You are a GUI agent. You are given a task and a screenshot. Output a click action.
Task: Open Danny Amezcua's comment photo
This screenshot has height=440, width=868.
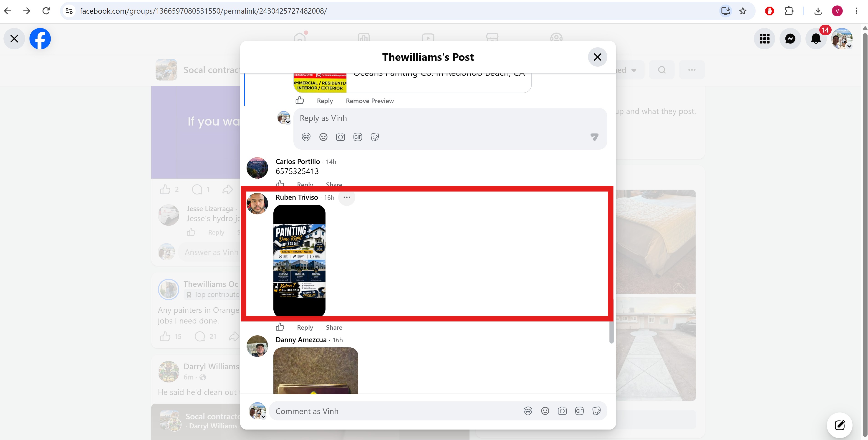coord(316,371)
